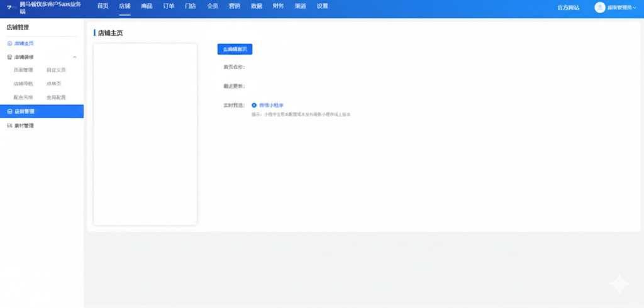Open the 超级管理员 account dropdown arrow

pyautogui.click(x=636, y=8)
